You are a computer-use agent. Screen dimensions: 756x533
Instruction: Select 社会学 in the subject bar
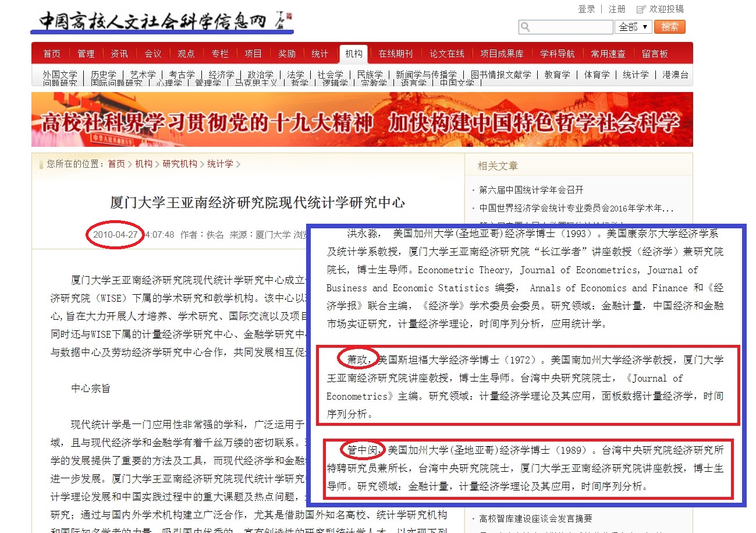click(x=330, y=75)
